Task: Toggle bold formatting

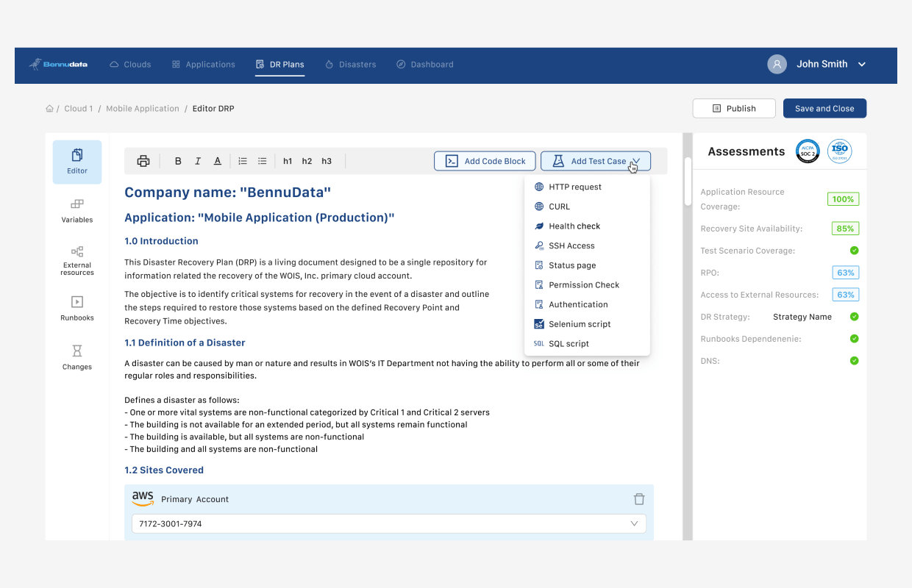Action: pos(178,161)
